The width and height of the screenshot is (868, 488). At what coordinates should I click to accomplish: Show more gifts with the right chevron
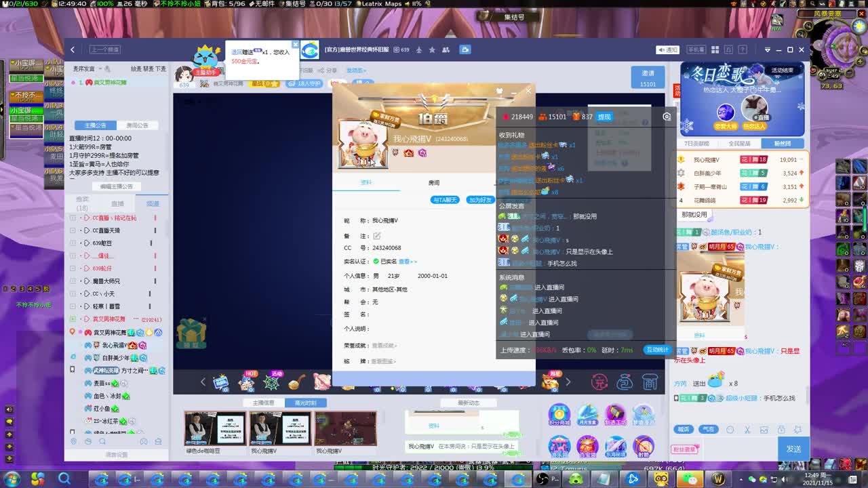click(568, 382)
